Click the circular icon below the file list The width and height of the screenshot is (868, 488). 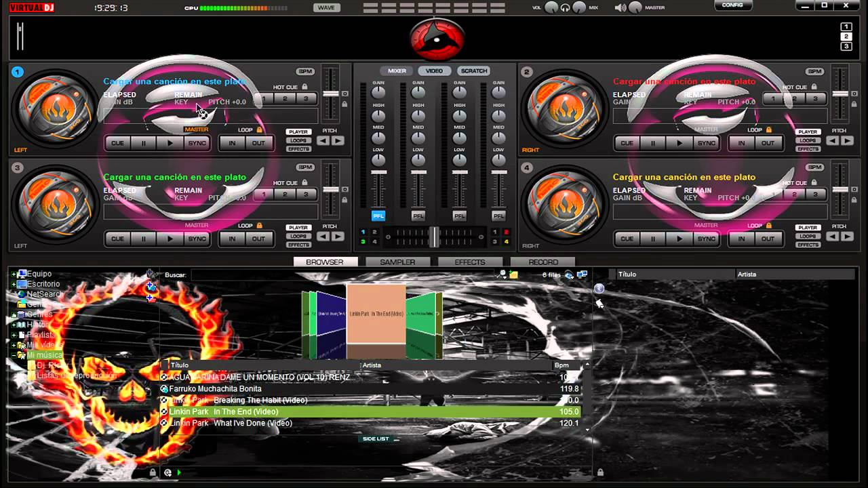coord(167,472)
